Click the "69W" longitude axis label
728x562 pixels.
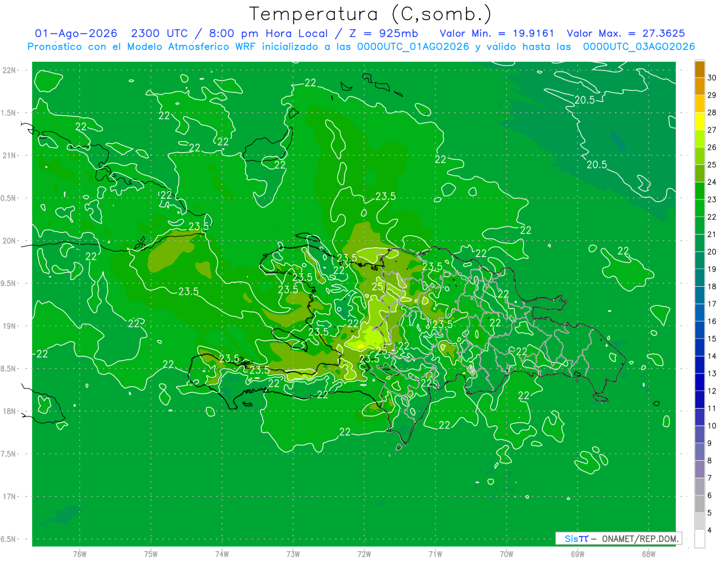[x=578, y=554]
